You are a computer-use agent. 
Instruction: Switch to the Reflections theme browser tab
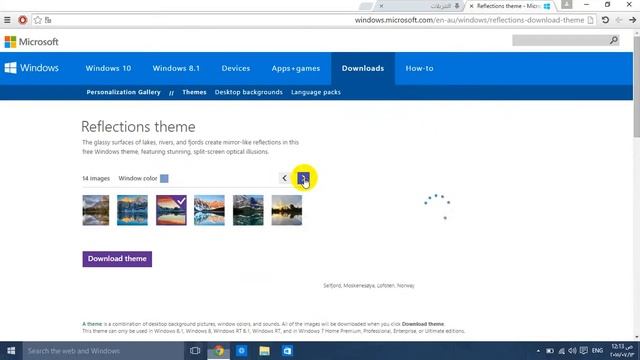(x=510, y=6)
